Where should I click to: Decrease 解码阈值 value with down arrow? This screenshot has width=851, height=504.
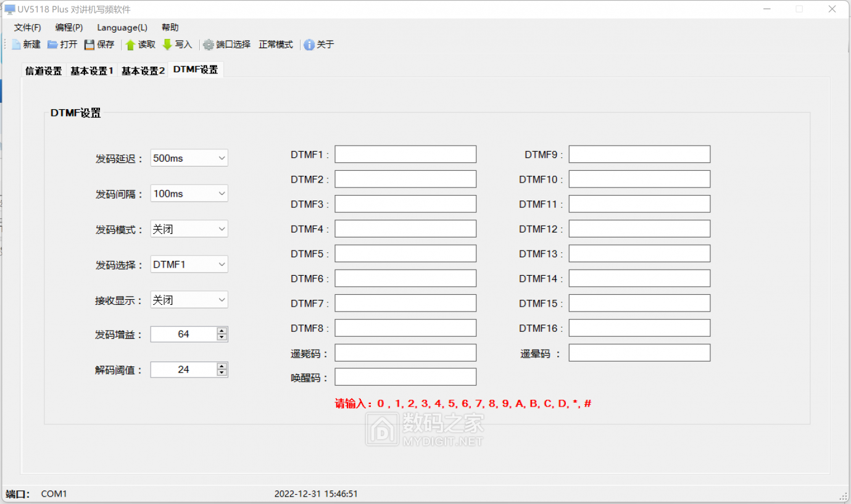tap(222, 373)
